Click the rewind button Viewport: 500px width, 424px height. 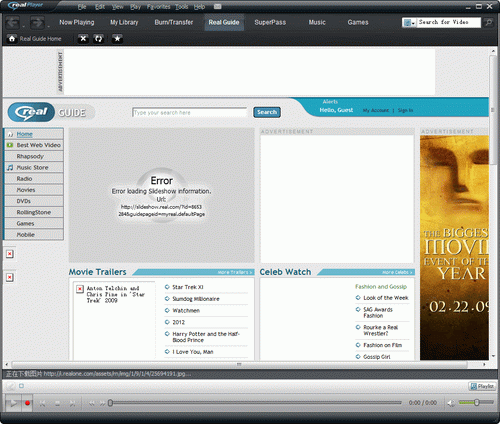pyautogui.click(x=91, y=403)
